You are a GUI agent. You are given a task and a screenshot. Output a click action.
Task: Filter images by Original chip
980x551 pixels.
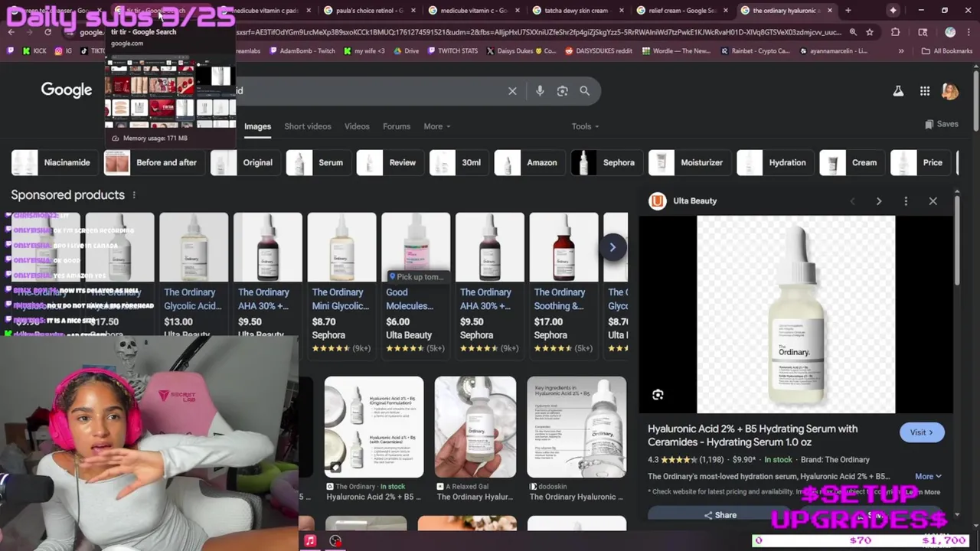click(x=245, y=162)
